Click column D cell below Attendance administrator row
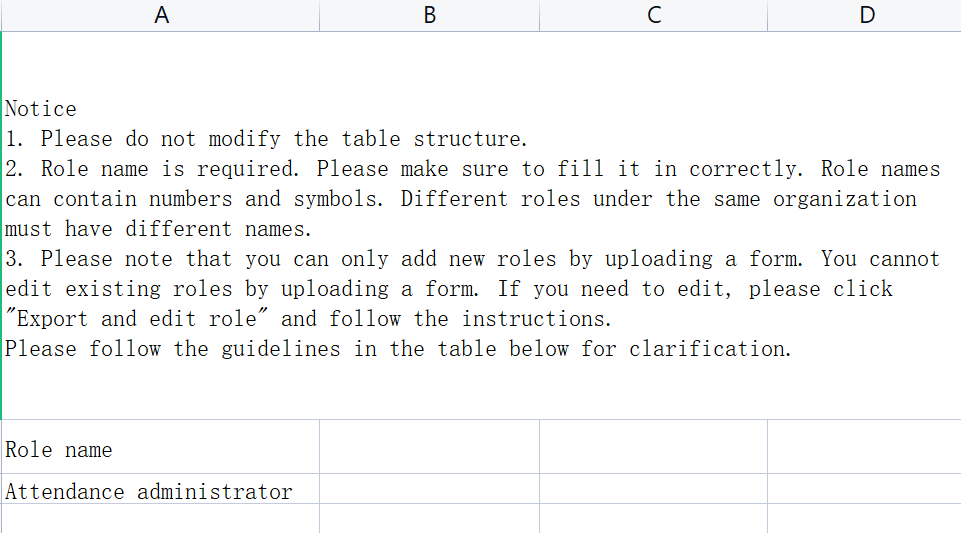961x533 pixels. coord(865,519)
